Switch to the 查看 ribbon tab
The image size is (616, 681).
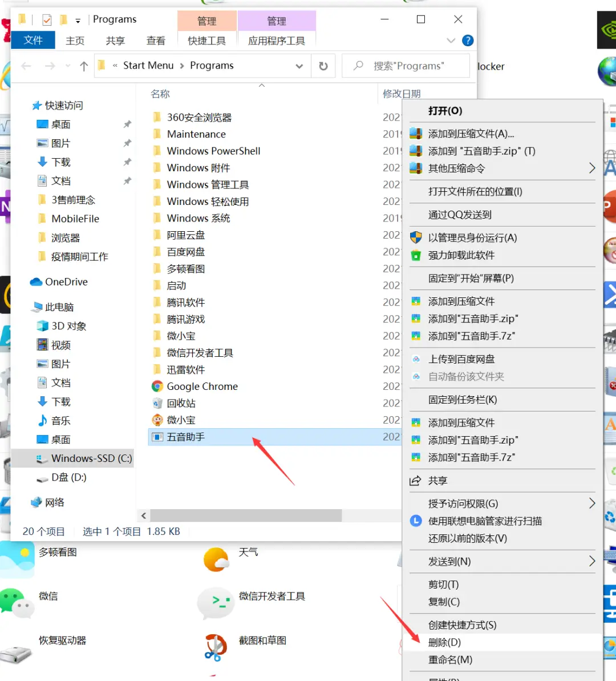pyautogui.click(x=155, y=41)
